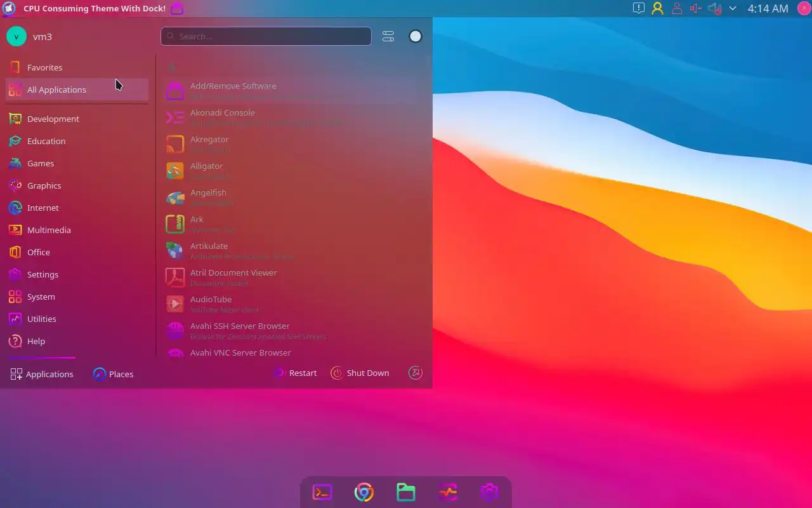Open the Utilities category
812x508 pixels.
(77, 319)
